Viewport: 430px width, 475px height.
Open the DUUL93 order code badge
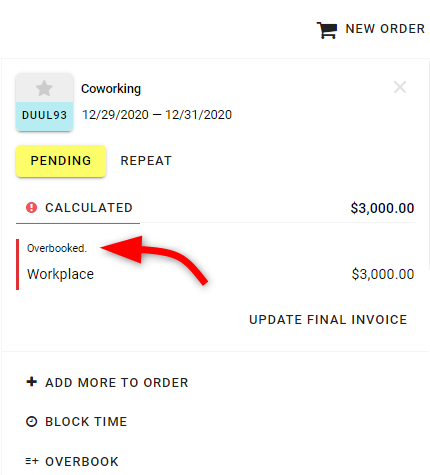[44, 115]
